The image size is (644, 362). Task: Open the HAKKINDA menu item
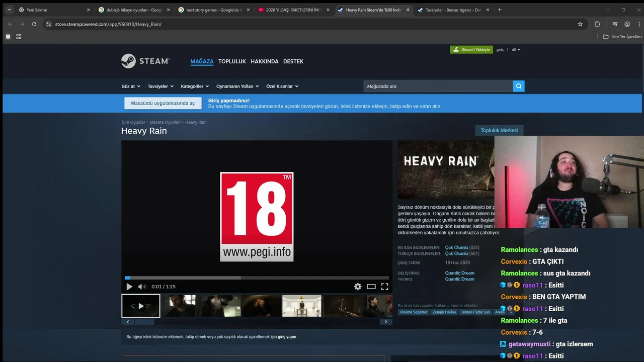click(x=265, y=61)
